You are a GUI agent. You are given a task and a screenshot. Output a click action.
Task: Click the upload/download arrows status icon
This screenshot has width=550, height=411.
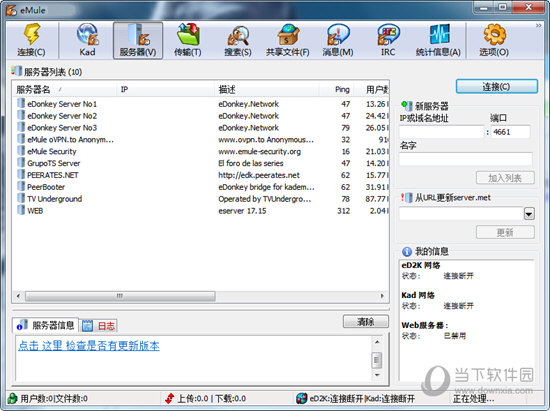point(170,398)
